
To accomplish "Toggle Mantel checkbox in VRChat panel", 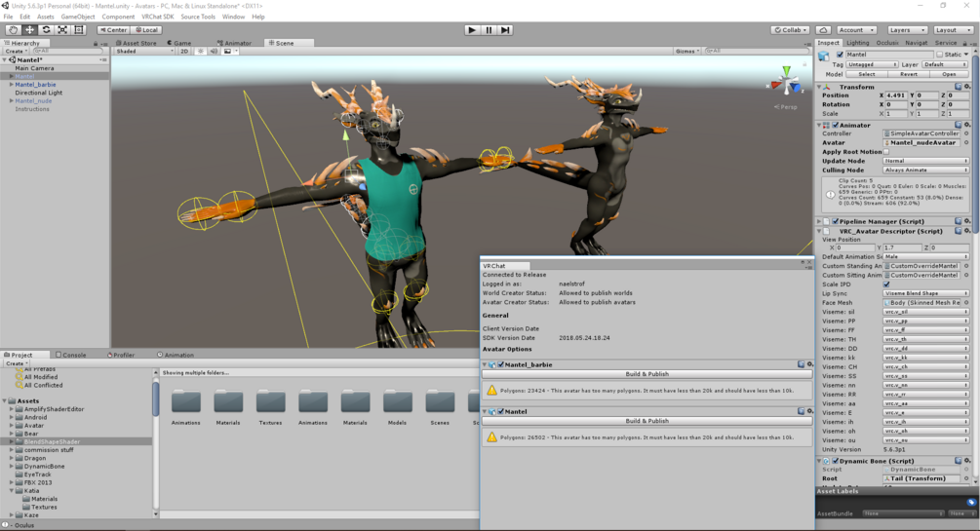I will coord(500,411).
